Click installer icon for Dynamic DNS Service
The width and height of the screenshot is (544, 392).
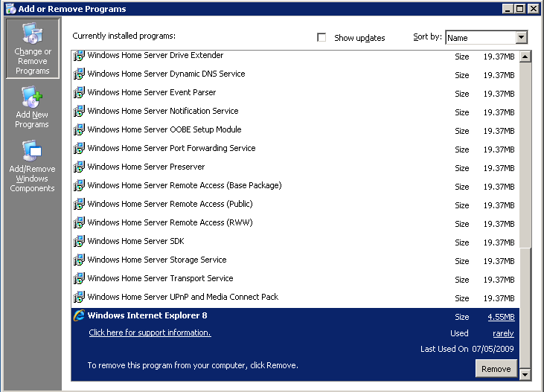pos(79,74)
